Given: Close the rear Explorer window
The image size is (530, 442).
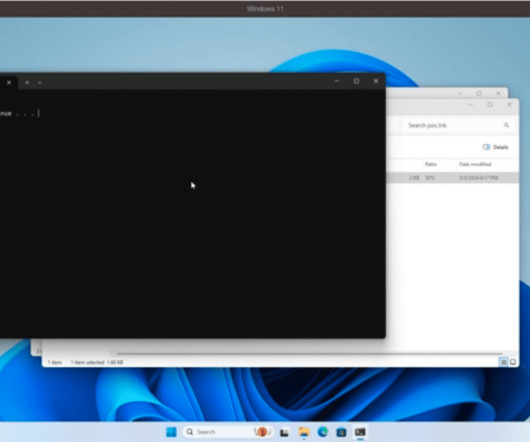Looking at the screenshot, I should click(498, 93).
